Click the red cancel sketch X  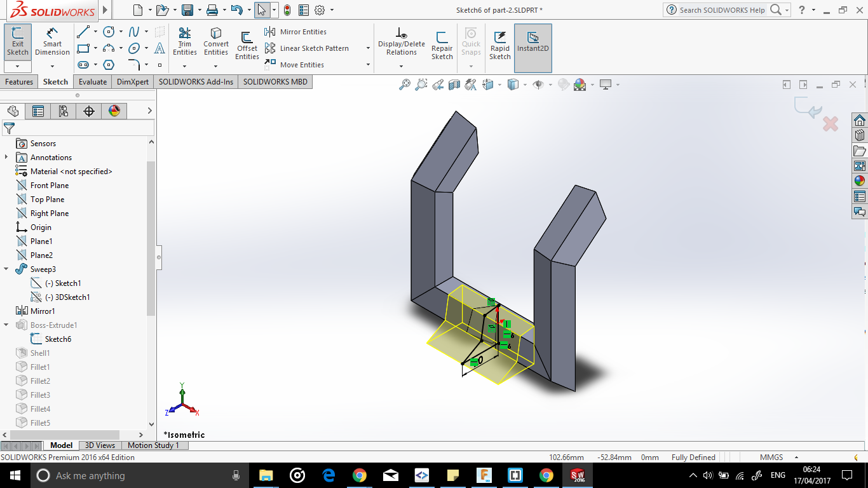(831, 124)
